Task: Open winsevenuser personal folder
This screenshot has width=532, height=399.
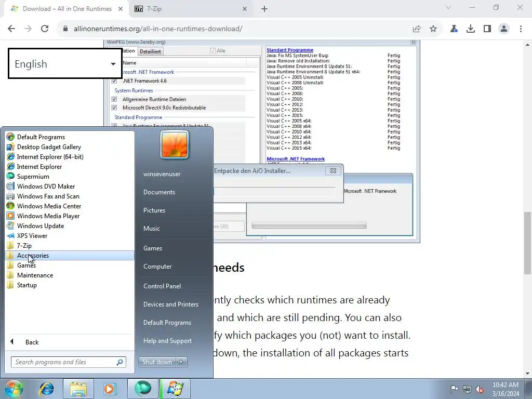Action: [162, 174]
